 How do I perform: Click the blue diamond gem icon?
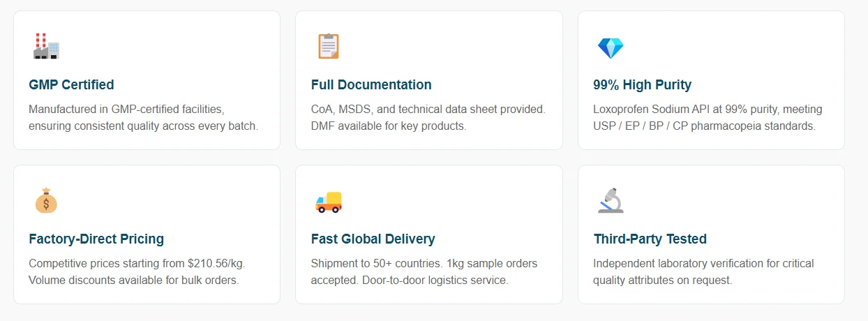pos(611,47)
